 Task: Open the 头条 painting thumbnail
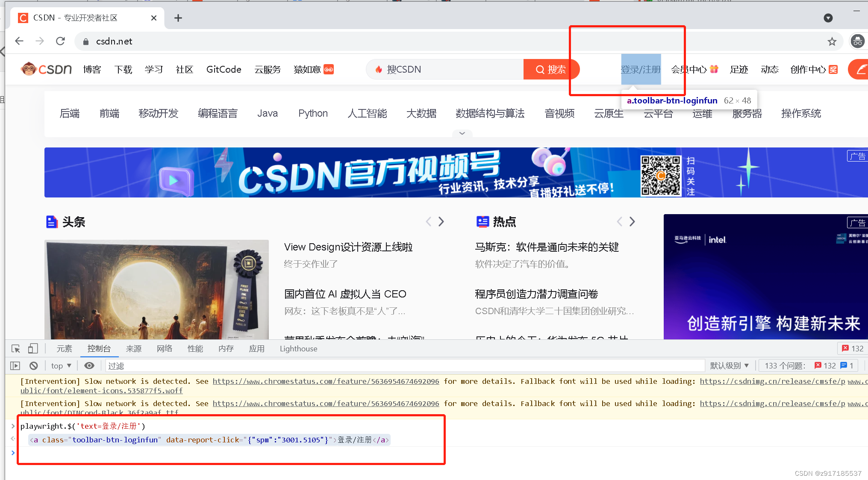[156, 289]
